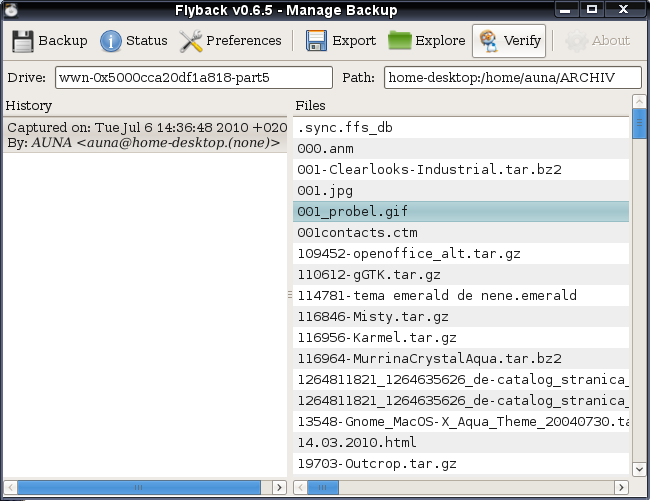Click the History horizontal scrollbar right arrow
Viewport: 650px width, 501px height.
point(279,487)
